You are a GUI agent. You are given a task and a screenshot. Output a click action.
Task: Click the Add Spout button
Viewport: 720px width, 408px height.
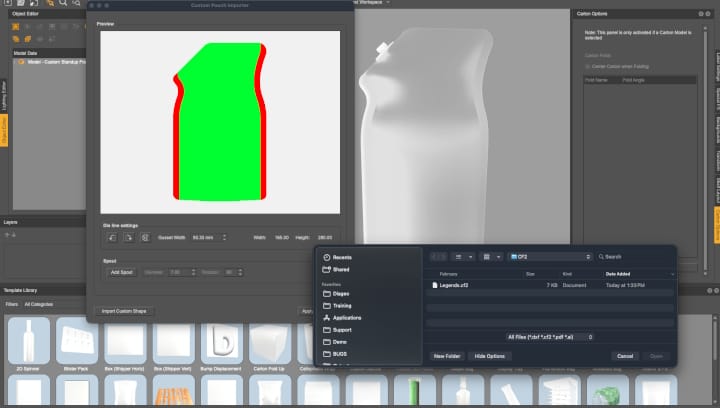click(122, 272)
